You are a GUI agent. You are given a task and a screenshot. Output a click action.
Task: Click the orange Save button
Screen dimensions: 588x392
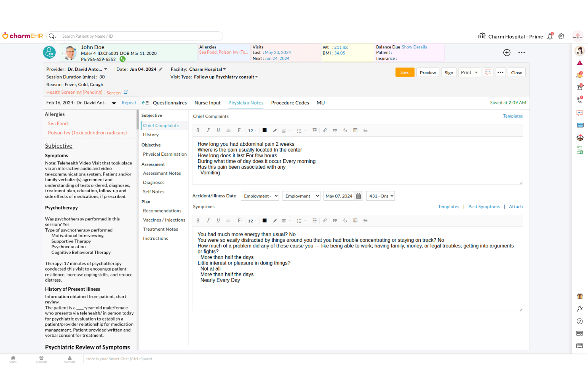tap(405, 72)
